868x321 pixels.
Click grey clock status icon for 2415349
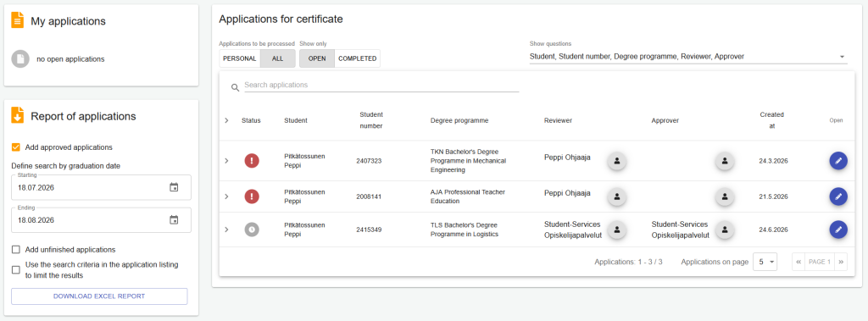[x=252, y=230]
